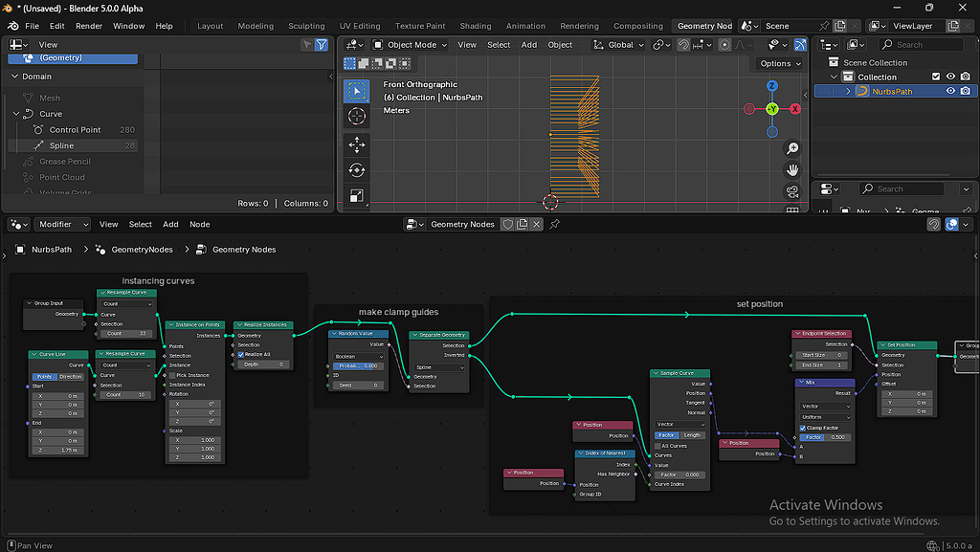Open Node menu in node editor
Screen dimensions: 980x552
199,224
